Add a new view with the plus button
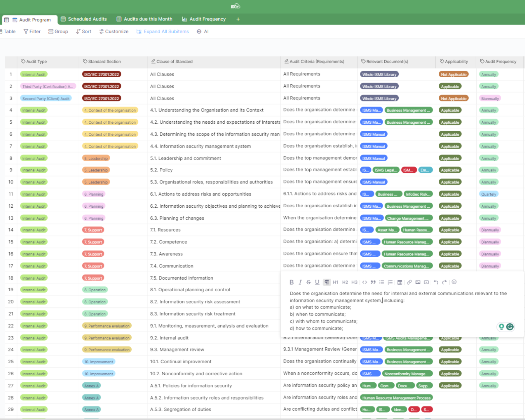This screenshot has height=420, width=525. pos(238,19)
